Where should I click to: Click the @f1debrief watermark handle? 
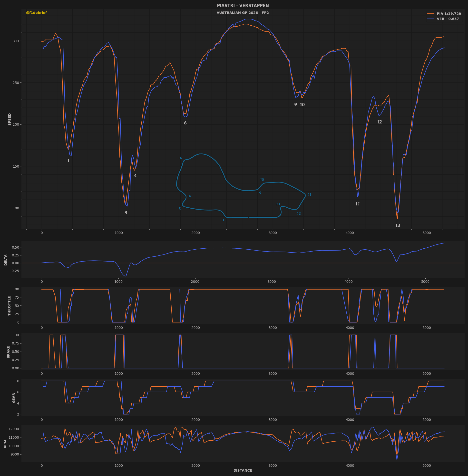pos(36,13)
